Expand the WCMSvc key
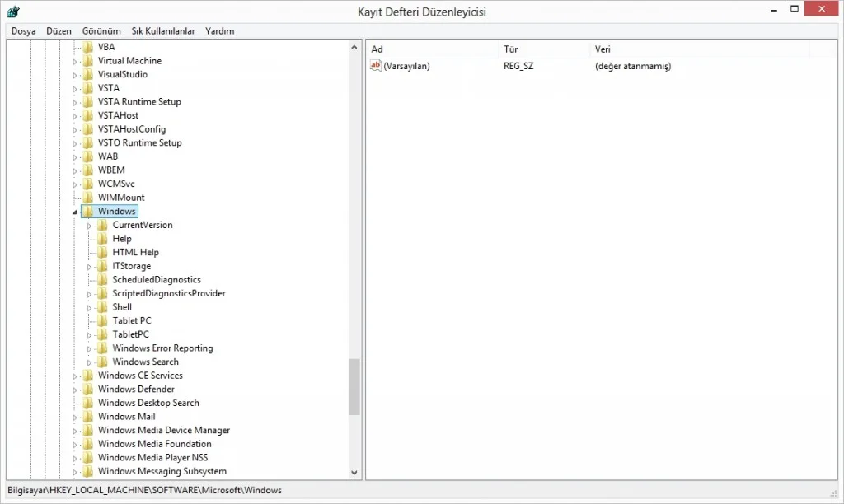The height and width of the screenshot is (504, 844). pyautogui.click(x=75, y=184)
